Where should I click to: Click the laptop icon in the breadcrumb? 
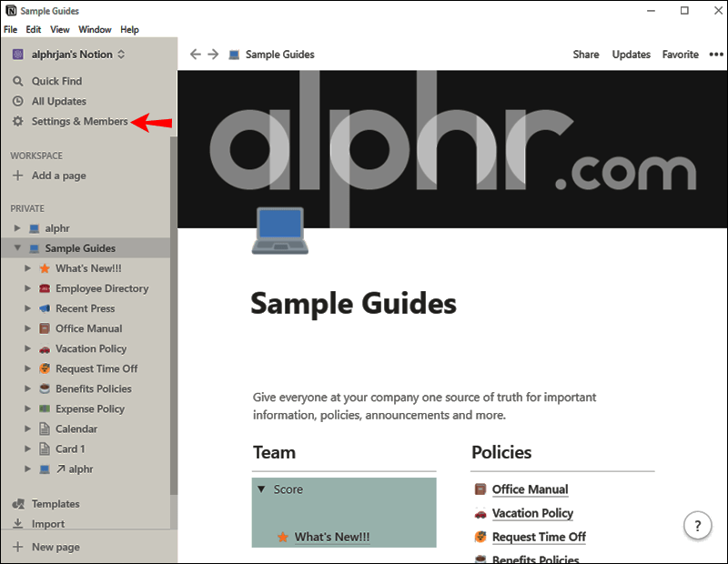click(234, 55)
